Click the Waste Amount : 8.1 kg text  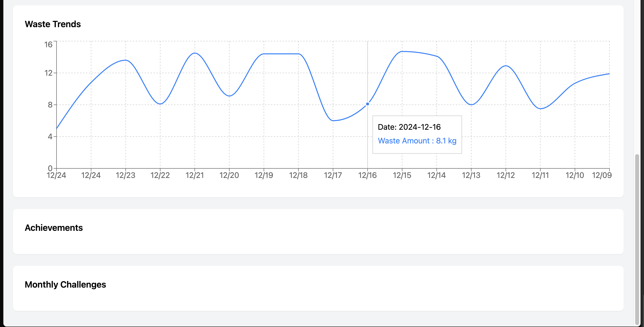click(x=417, y=141)
